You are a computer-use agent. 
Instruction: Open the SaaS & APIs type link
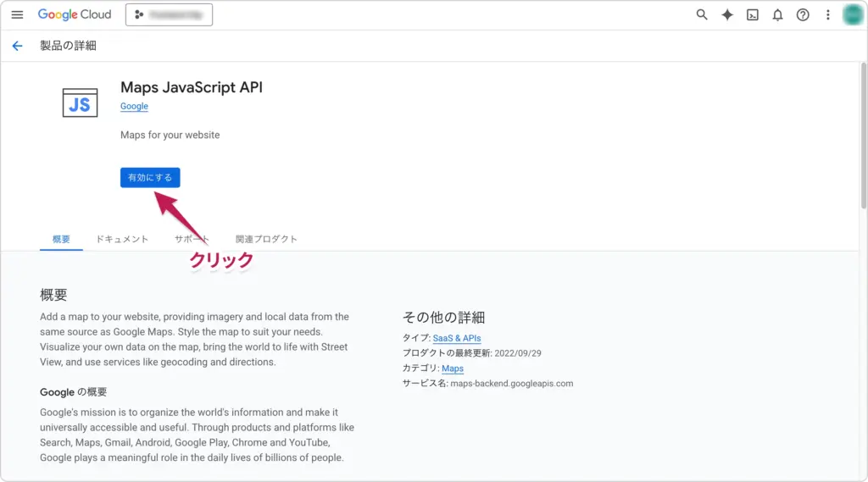[457, 338]
